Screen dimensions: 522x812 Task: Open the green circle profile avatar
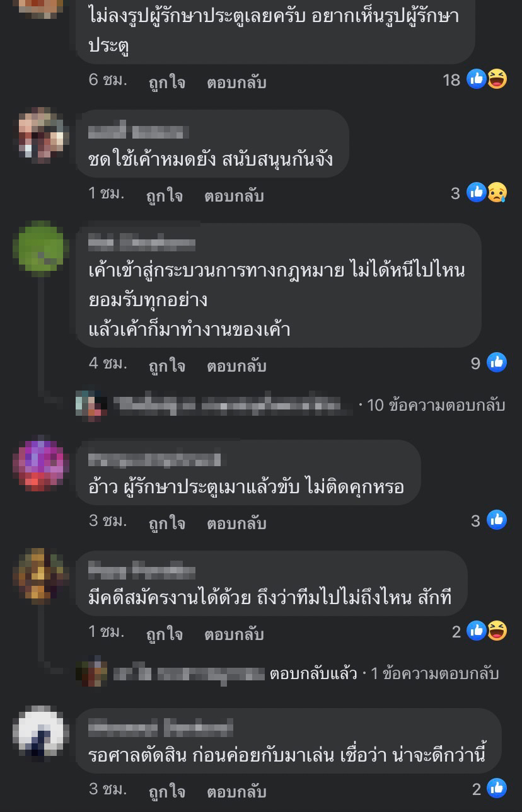click(x=41, y=249)
